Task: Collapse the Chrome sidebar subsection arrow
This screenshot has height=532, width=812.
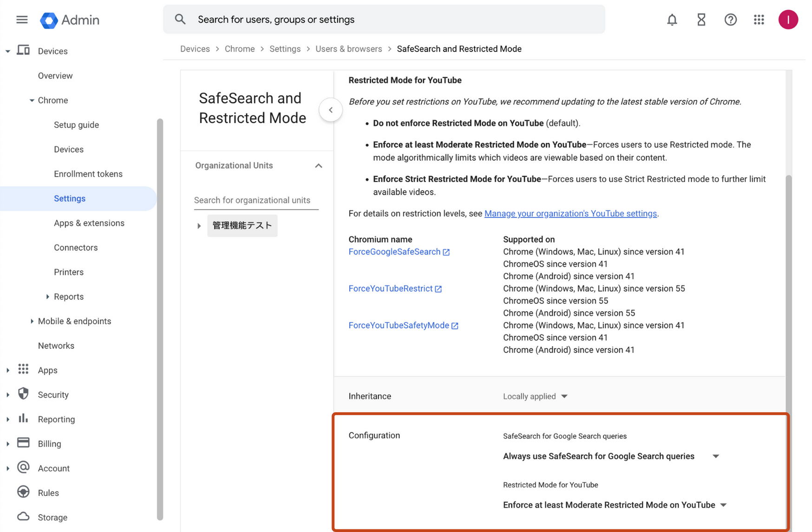Action: (x=32, y=100)
